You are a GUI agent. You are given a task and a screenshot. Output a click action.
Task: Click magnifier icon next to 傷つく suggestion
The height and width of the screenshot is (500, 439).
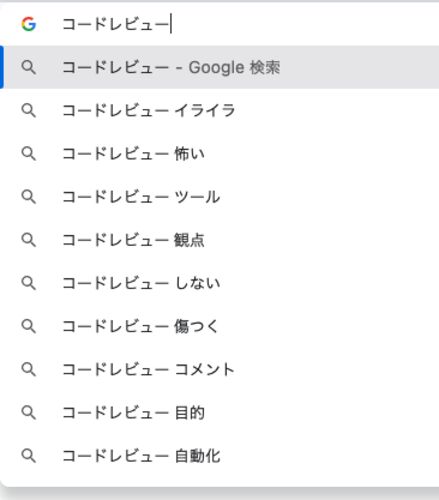pyautogui.click(x=29, y=326)
